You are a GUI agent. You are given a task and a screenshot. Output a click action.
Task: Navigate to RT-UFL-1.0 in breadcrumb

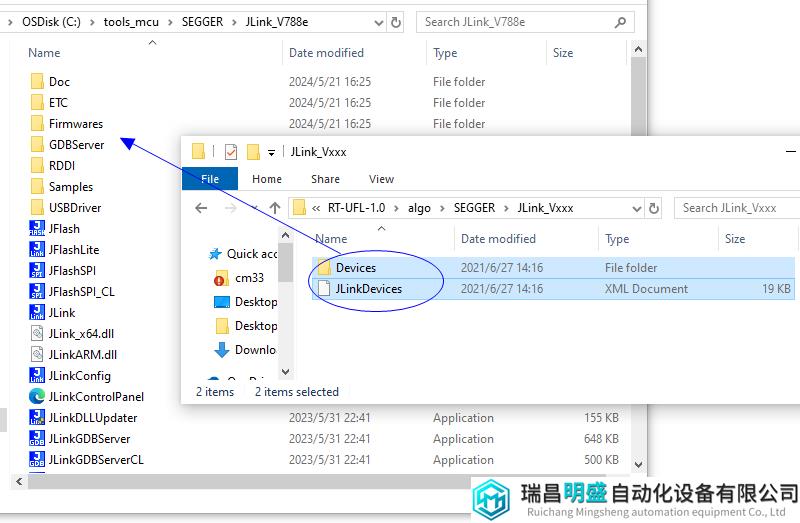(x=356, y=208)
